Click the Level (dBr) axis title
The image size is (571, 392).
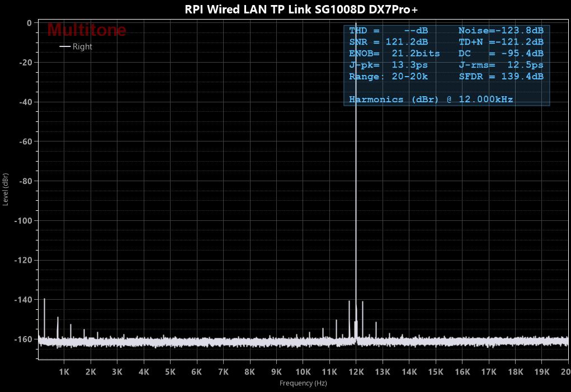(x=6, y=189)
